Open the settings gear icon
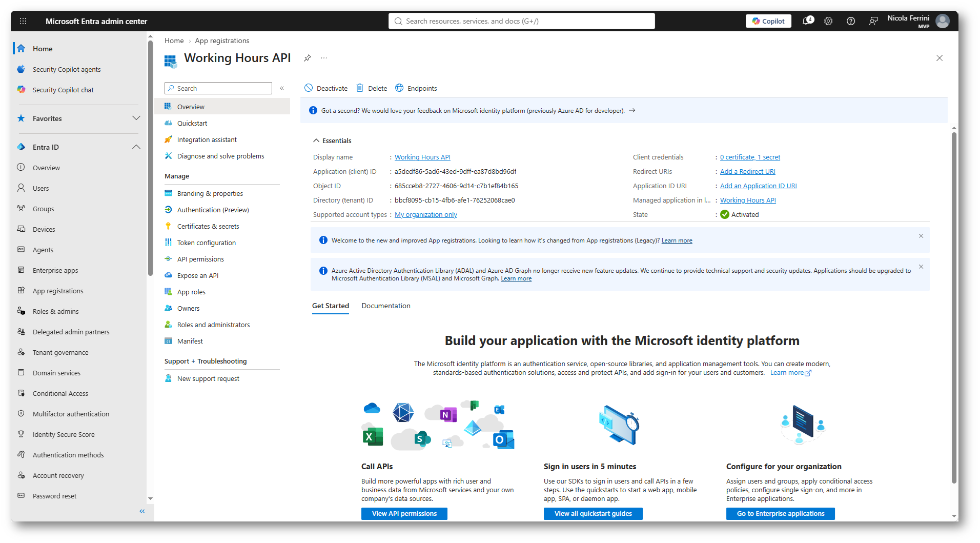 tap(828, 21)
